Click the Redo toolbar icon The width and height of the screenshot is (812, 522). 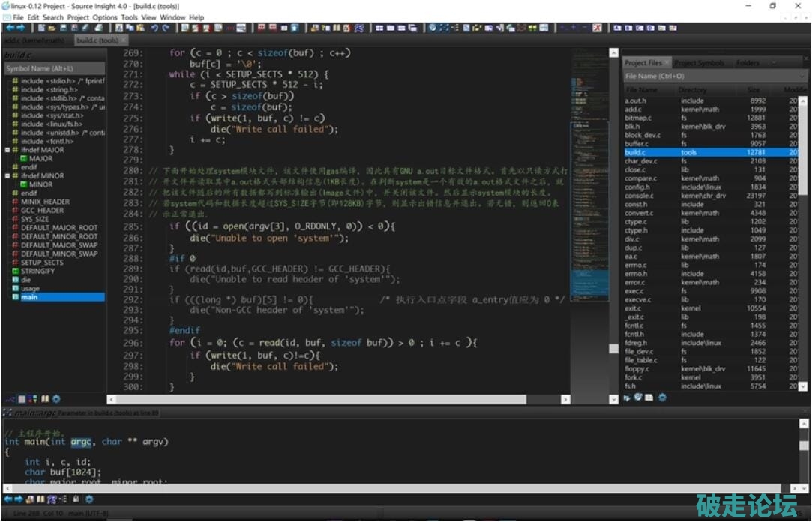click(x=165, y=28)
